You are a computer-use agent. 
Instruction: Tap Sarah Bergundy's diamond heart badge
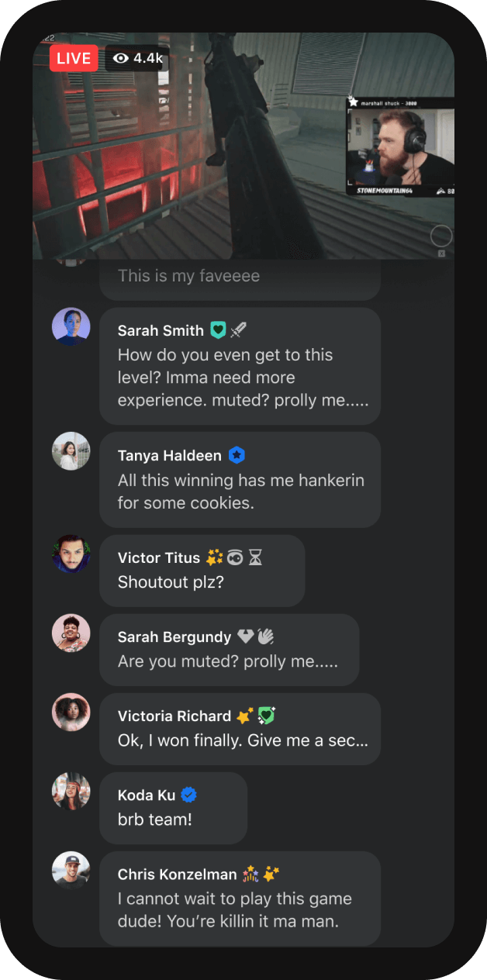point(246,637)
